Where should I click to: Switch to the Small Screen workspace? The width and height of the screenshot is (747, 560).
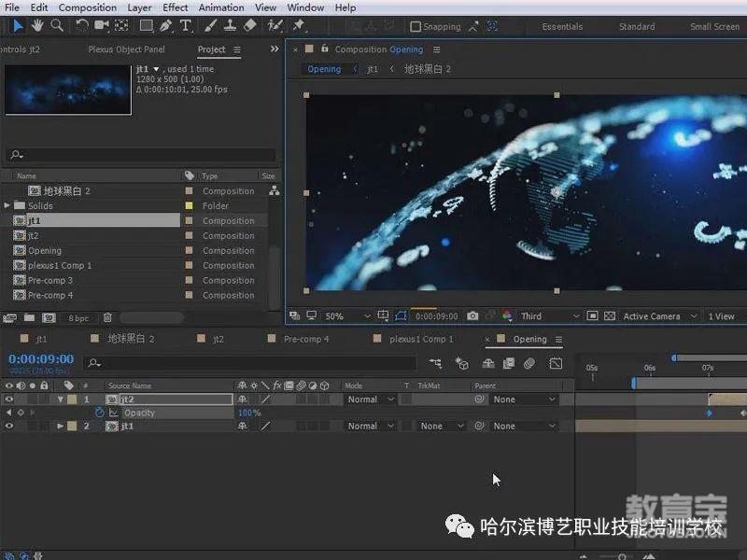(x=714, y=27)
